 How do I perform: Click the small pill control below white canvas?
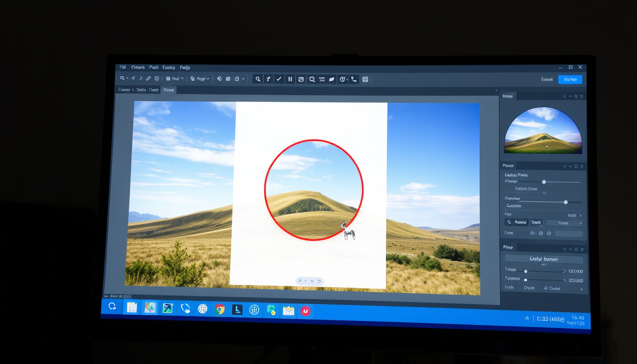tap(310, 281)
